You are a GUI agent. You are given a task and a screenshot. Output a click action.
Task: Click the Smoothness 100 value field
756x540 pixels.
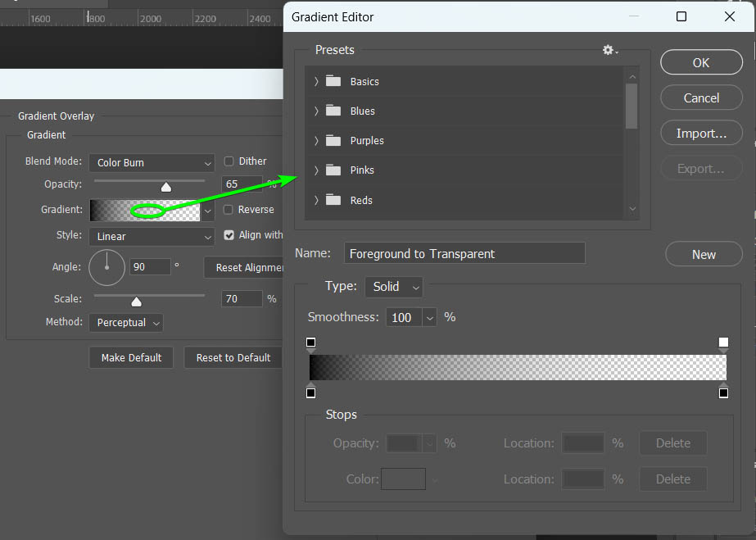404,318
